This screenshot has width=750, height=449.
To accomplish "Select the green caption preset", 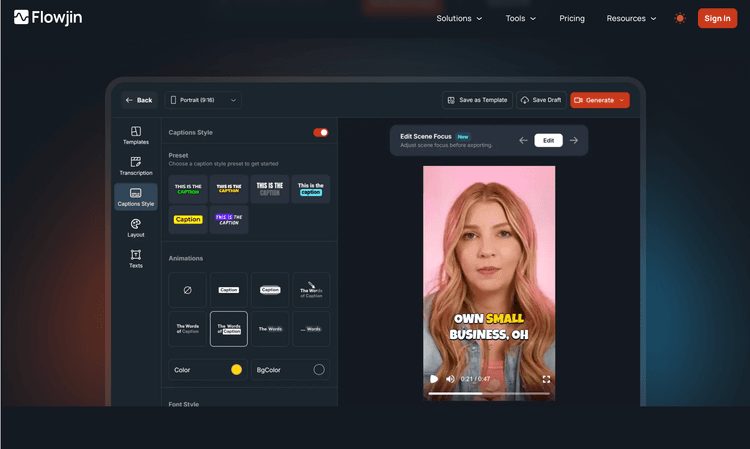I will pyautogui.click(x=188, y=189).
